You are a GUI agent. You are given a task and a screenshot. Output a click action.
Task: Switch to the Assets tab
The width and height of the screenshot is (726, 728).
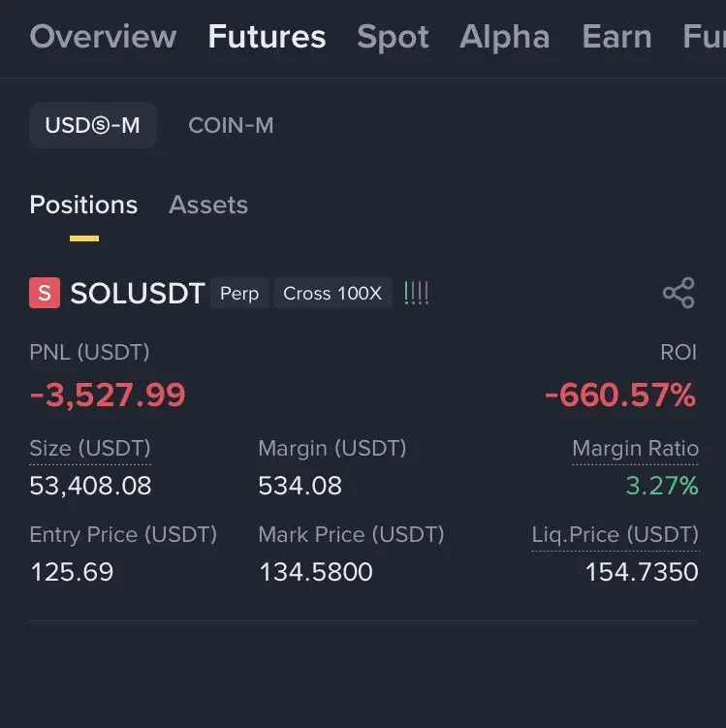pos(208,206)
